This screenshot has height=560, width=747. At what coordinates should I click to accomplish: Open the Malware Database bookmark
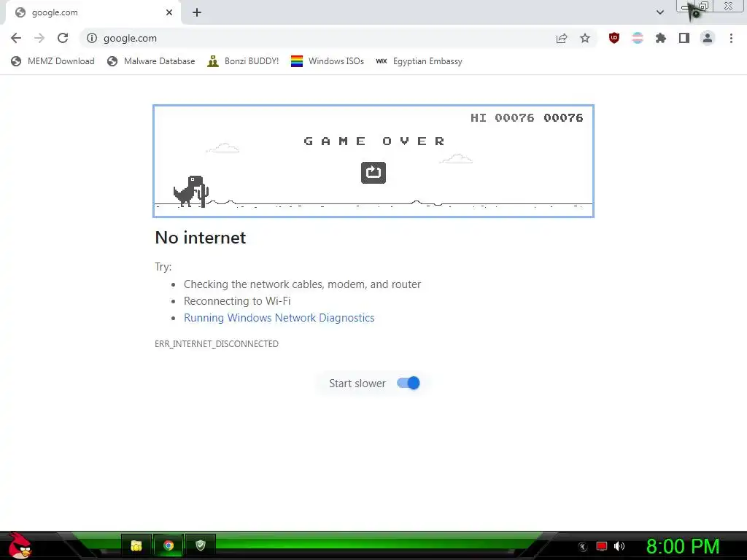(151, 61)
